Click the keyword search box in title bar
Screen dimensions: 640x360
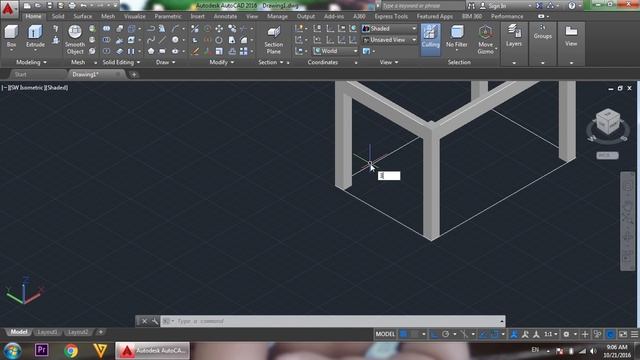pyautogui.click(x=422, y=6)
